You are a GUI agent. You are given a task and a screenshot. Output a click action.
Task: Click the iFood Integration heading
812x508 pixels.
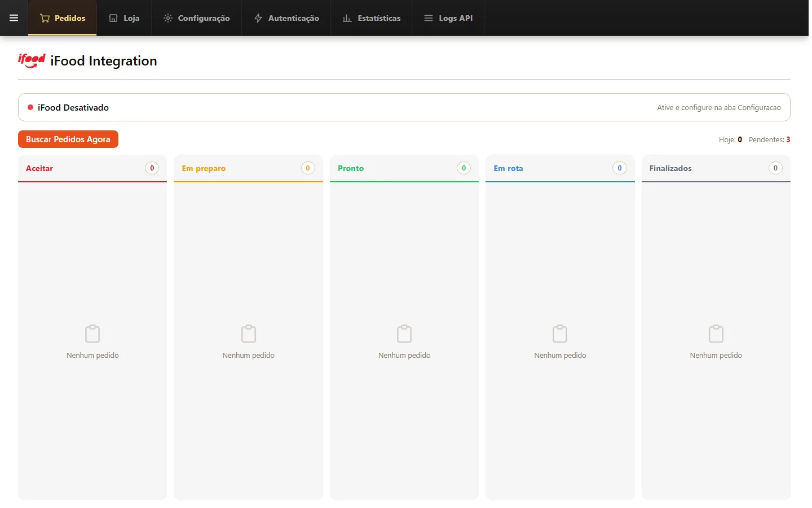click(104, 61)
